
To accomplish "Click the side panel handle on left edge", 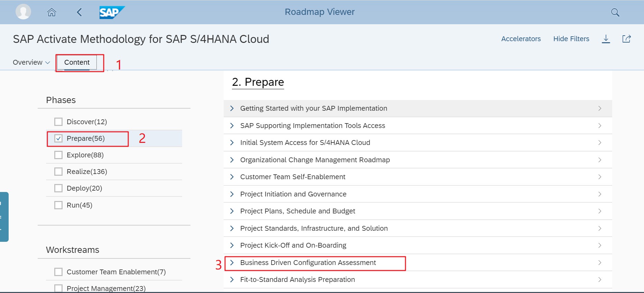I will point(3,217).
